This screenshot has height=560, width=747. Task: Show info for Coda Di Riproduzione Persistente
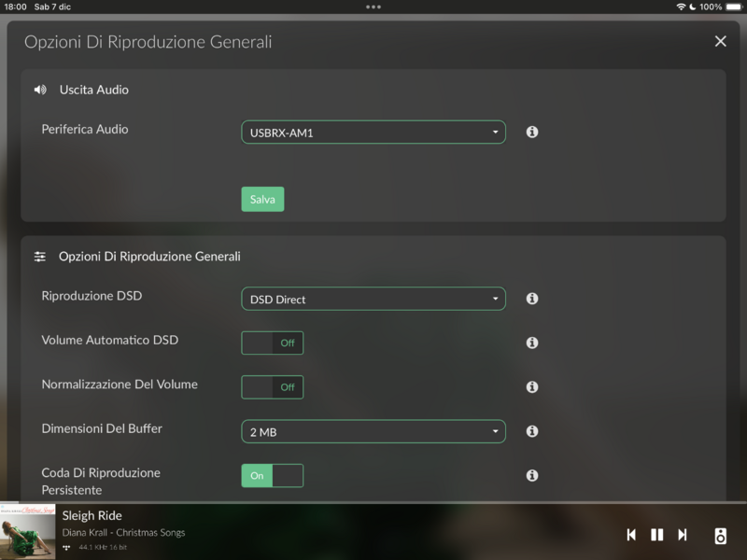click(532, 475)
